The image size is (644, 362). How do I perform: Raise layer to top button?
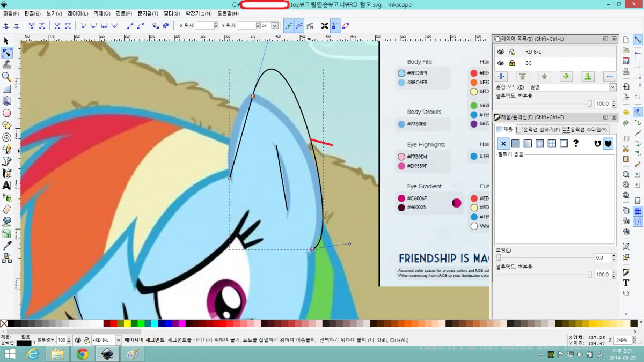[522, 76]
